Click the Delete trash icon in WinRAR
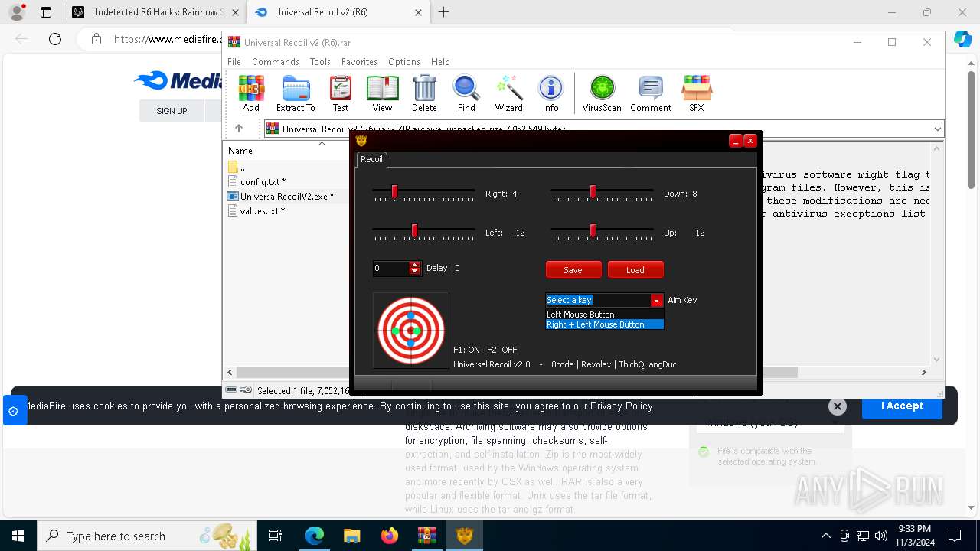 point(424,93)
